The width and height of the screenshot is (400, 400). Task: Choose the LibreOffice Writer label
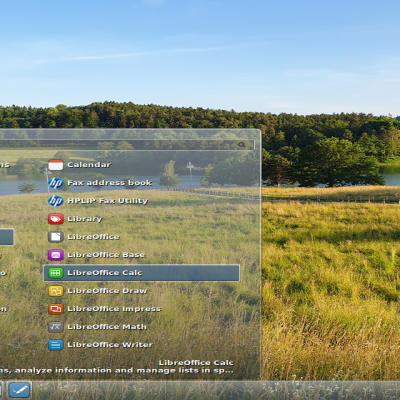point(110,345)
